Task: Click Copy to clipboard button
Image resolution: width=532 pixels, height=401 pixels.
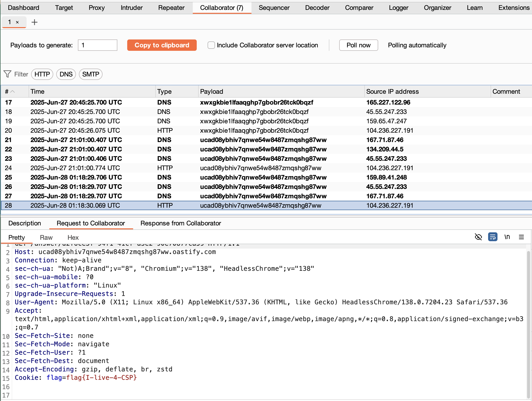Action: pos(162,45)
